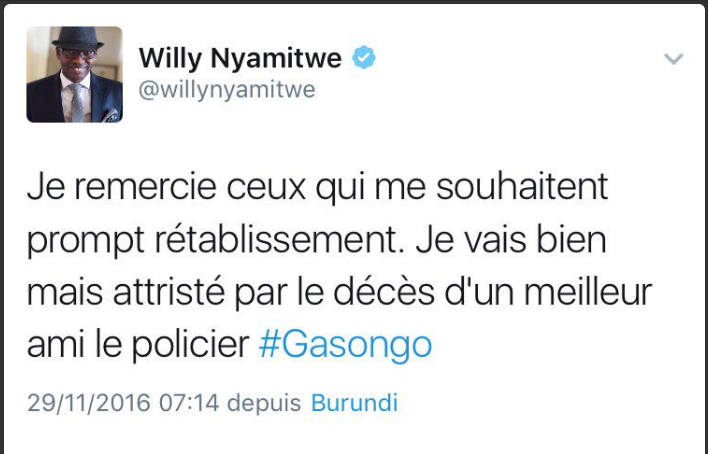Click the word 'rétablissement' in tweet
Viewport: 708px width, 454px height.
[276, 240]
